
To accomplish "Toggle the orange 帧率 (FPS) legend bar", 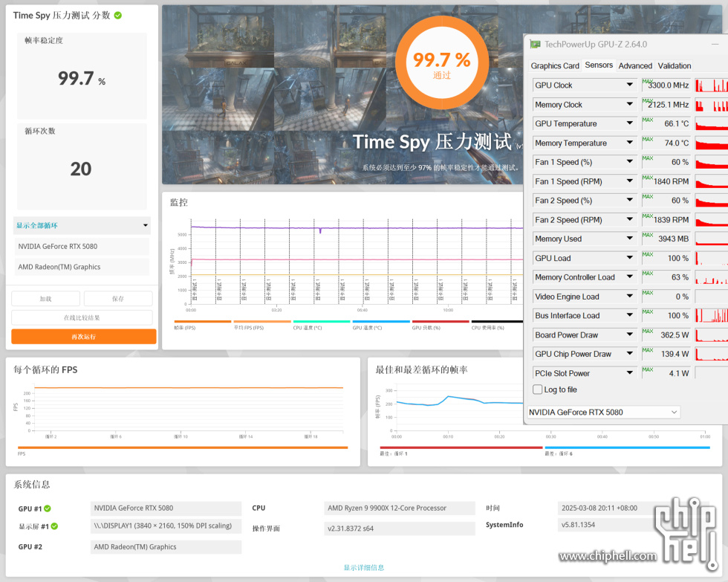I will click(x=202, y=321).
